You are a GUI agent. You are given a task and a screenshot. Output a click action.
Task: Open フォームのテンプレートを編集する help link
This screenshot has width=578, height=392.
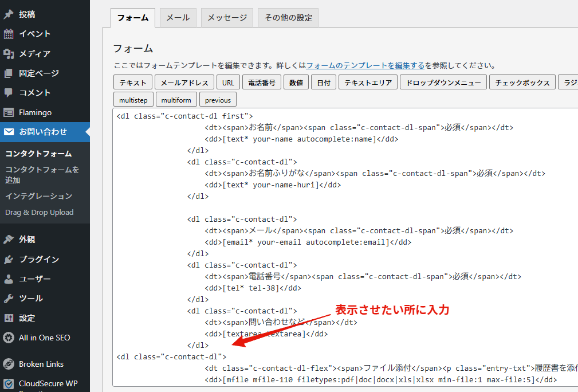[365, 65]
